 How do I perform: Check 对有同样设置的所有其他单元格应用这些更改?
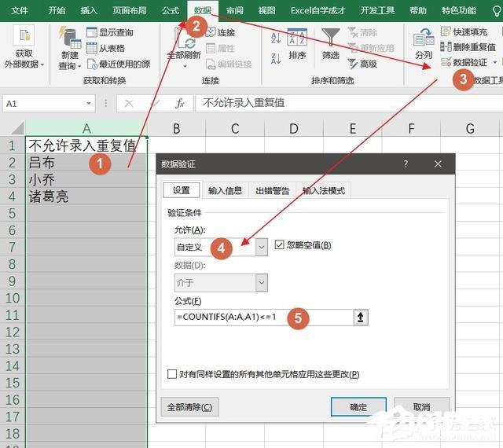click(x=172, y=374)
